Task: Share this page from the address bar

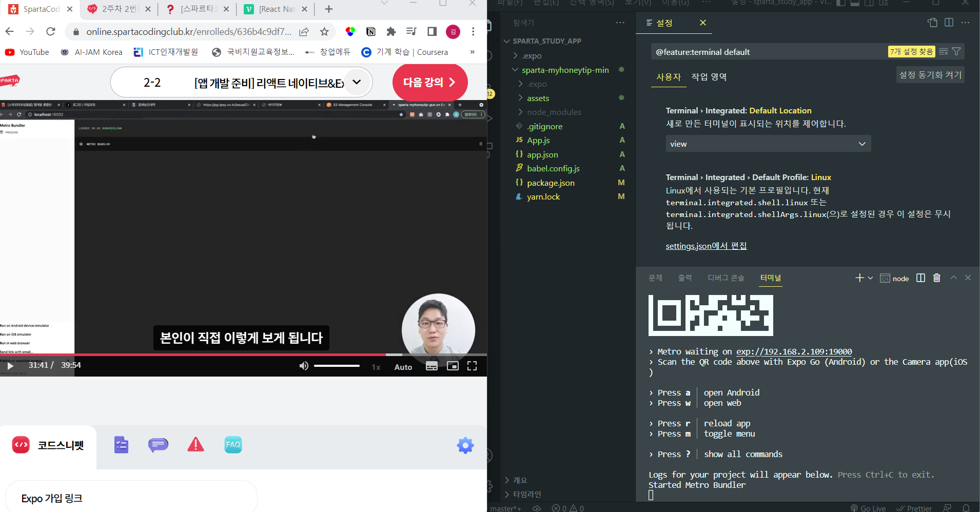Action: [304, 32]
